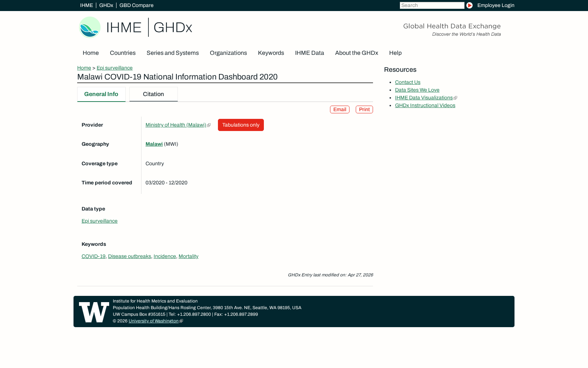Open the Malawi geography link

point(154,144)
